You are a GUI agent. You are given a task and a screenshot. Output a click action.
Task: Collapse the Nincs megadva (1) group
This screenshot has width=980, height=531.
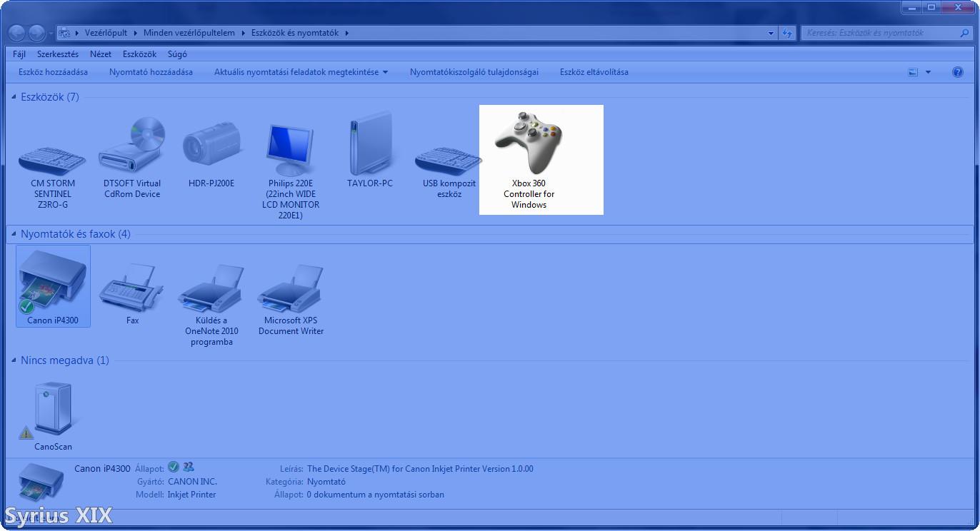[x=14, y=360]
